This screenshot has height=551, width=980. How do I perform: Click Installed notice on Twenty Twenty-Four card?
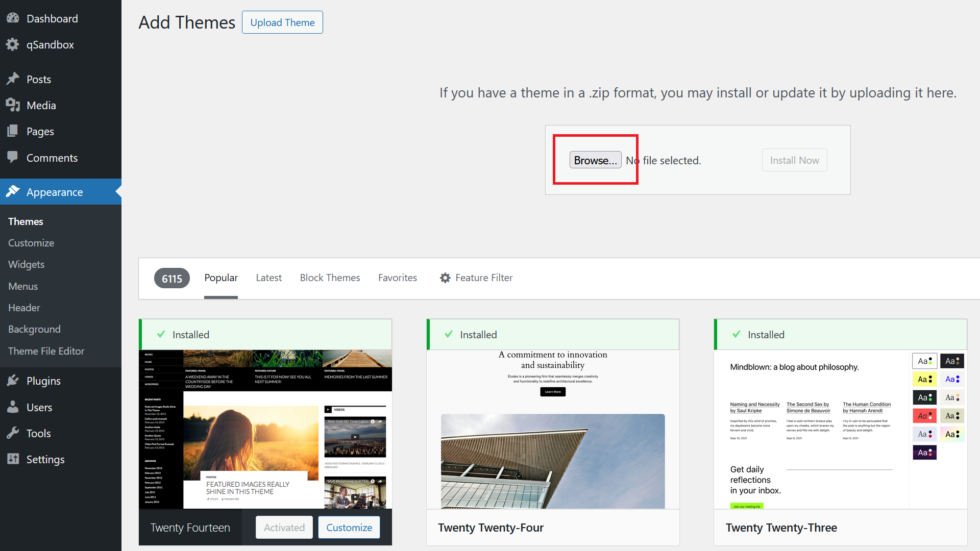click(553, 335)
